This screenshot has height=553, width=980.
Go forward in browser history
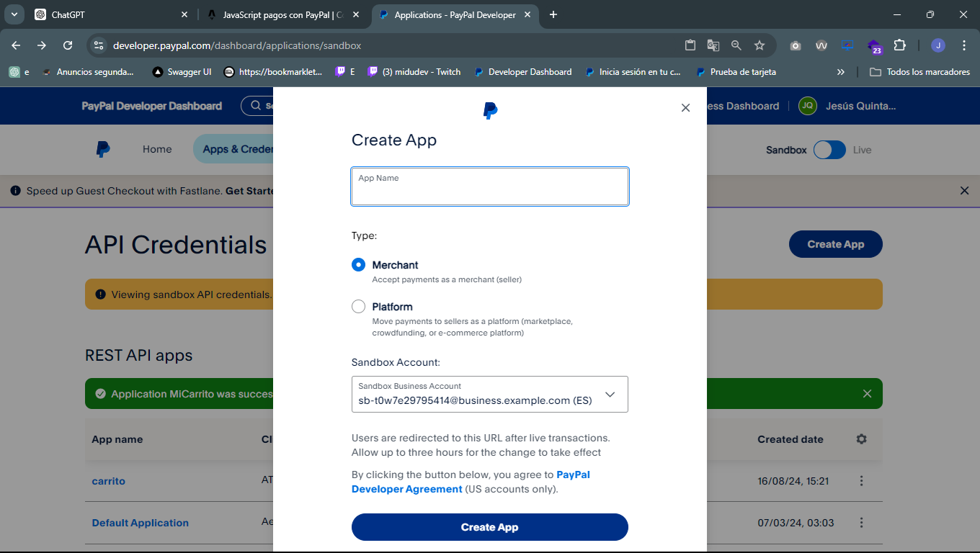[42, 45]
